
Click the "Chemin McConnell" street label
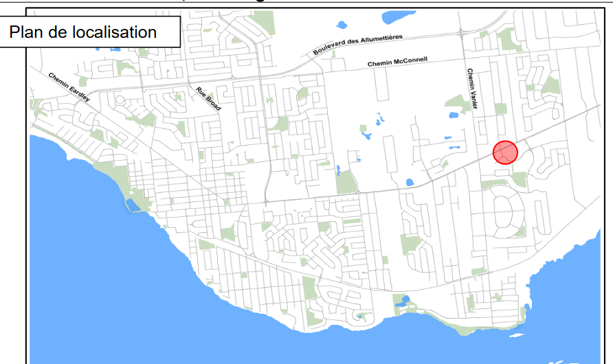[x=397, y=62]
